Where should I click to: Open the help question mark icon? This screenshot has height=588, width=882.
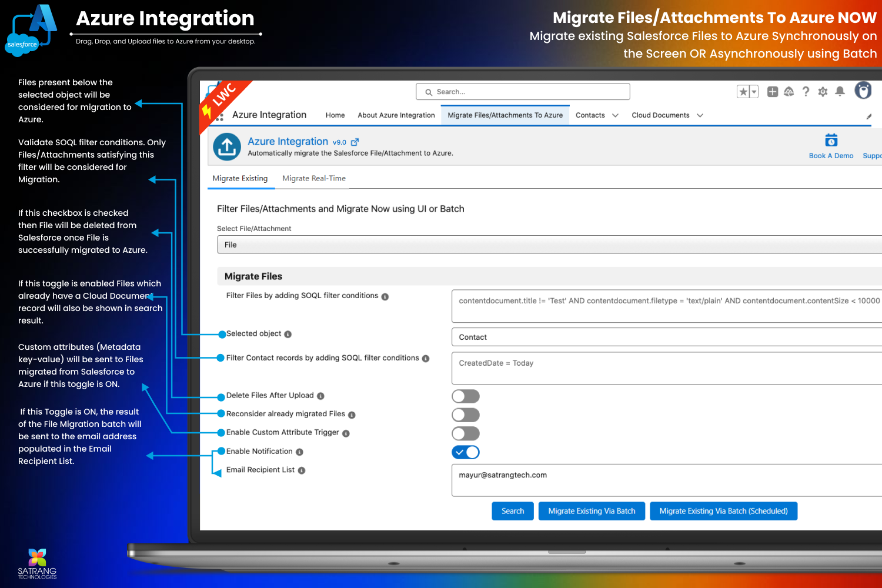pyautogui.click(x=806, y=92)
